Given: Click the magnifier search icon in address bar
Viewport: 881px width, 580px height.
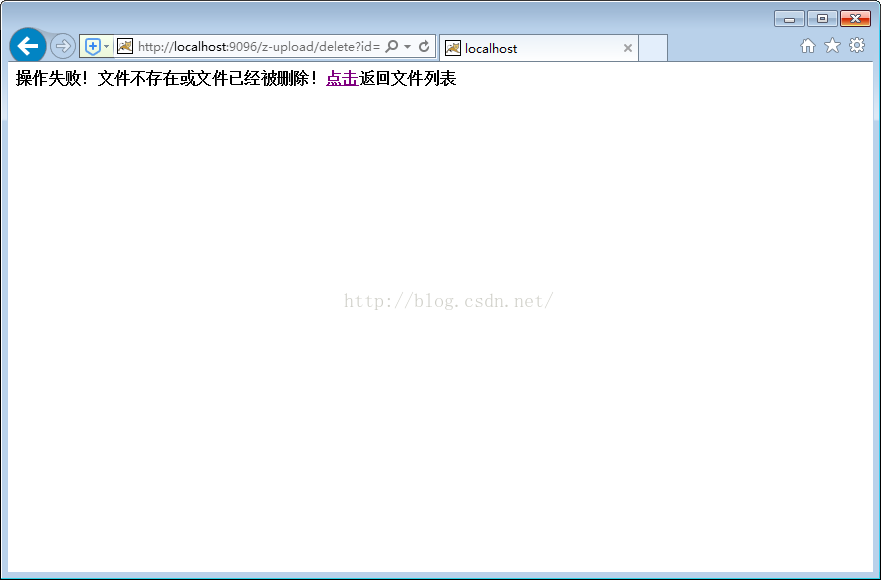Looking at the screenshot, I should (x=392, y=46).
